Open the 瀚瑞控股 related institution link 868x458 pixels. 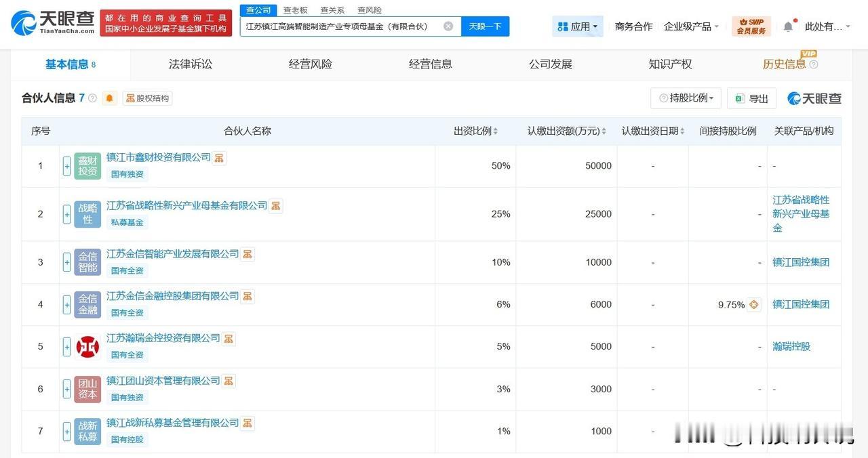coord(791,346)
